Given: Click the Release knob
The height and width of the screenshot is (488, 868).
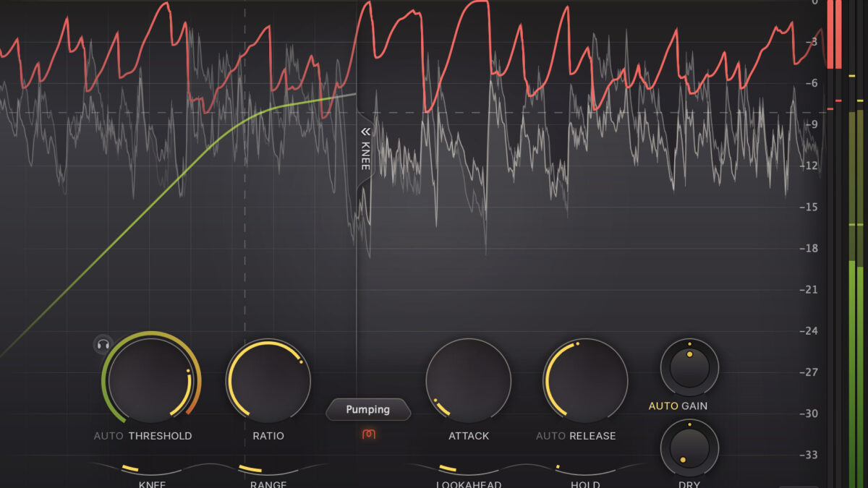Looking at the screenshot, I should click(x=585, y=380).
